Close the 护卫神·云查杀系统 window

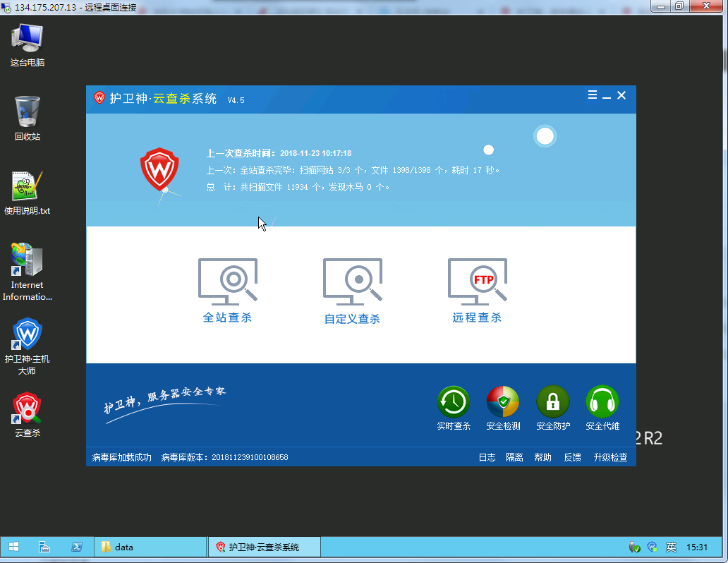[621, 95]
